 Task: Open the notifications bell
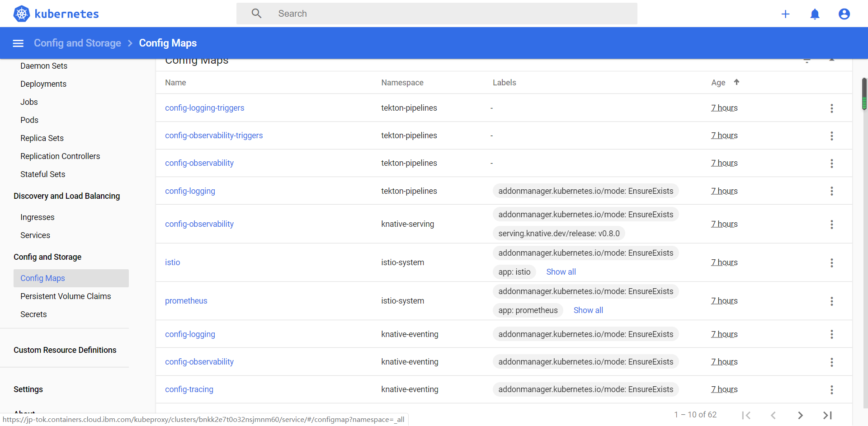point(815,14)
